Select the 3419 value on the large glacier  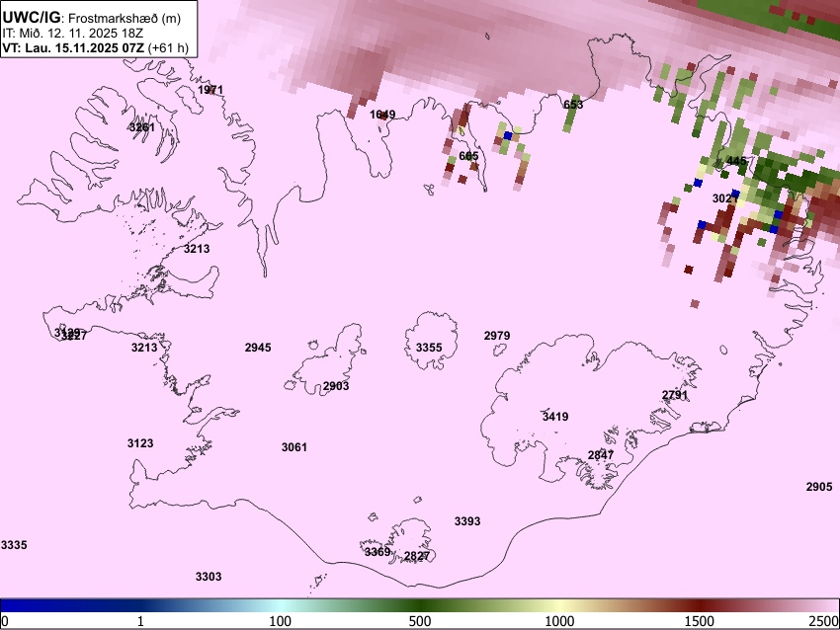[555, 416]
